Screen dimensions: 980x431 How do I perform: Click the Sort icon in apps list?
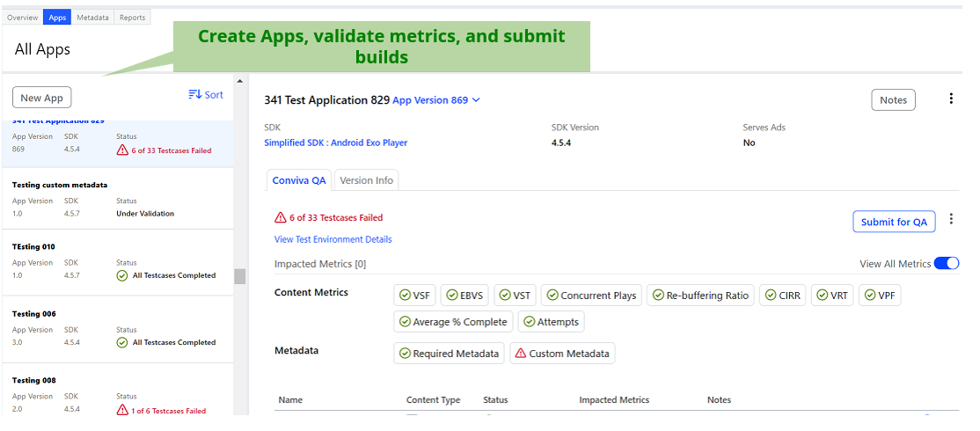click(194, 95)
